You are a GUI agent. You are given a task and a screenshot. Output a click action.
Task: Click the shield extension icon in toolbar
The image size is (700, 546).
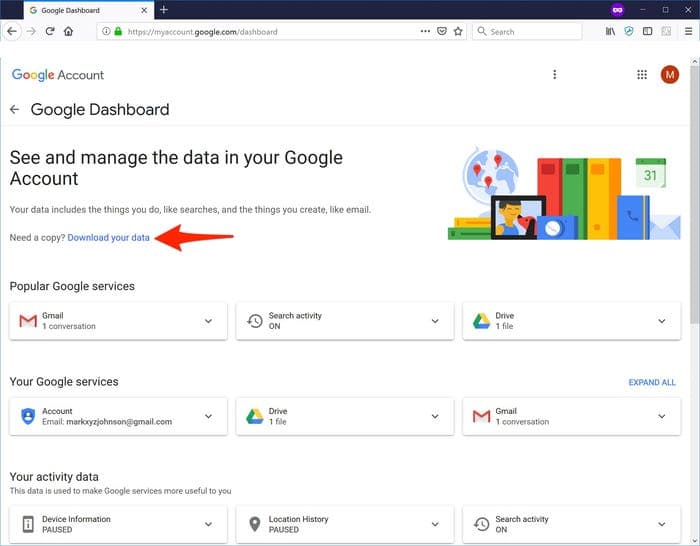629,31
